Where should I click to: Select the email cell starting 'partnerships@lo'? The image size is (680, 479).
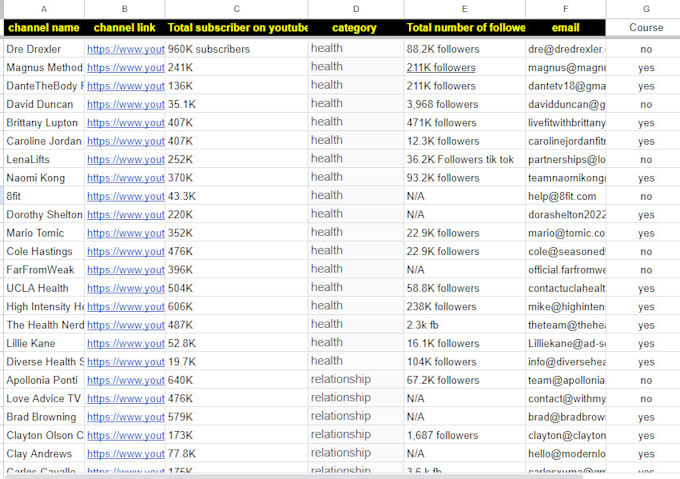click(x=566, y=160)
